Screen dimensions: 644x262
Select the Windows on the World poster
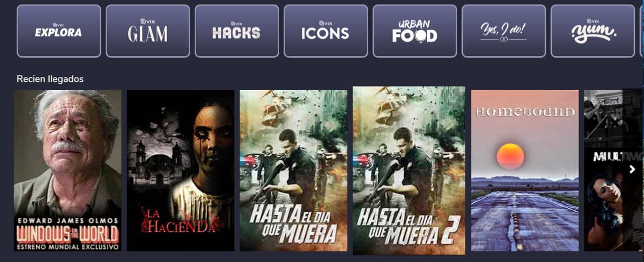tap(67, 170)
